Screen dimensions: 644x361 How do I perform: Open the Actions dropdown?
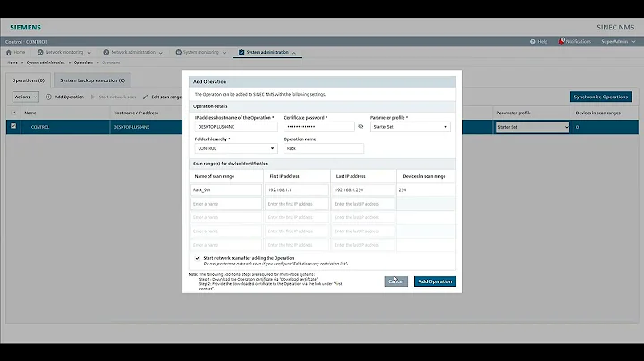(25, 97)
